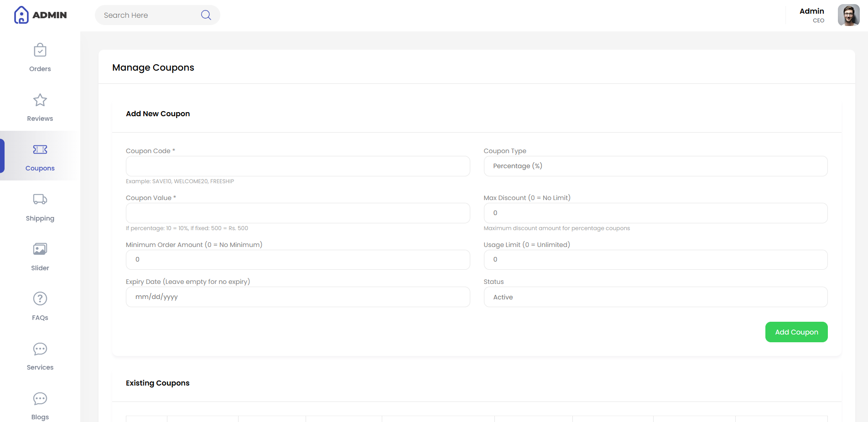Focus the Coupon Code input field
868x422 pixels.
tap(298, 166)
